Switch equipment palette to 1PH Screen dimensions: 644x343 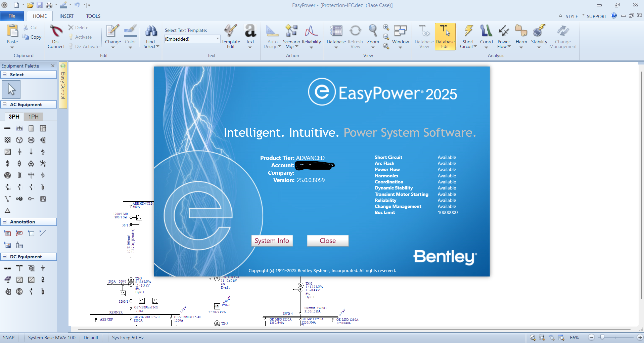pos(33,117)
